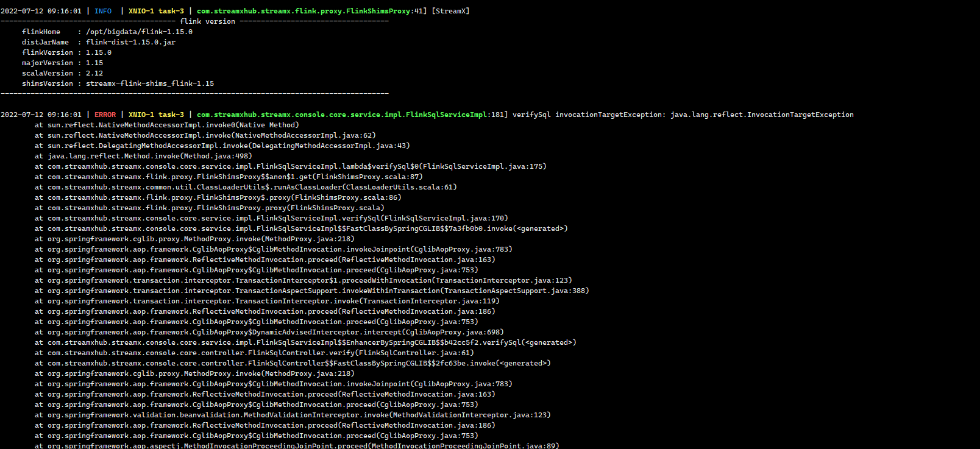Click the FlinkShimsProxy.scala:87 stack line
The width and height of the screenshot is (980, 449).
(229, 177)
